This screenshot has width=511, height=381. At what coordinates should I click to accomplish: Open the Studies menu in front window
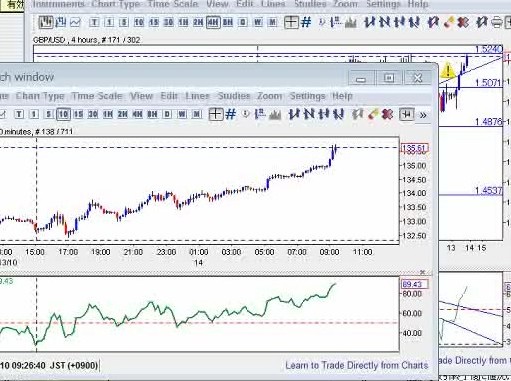(234, 96)
